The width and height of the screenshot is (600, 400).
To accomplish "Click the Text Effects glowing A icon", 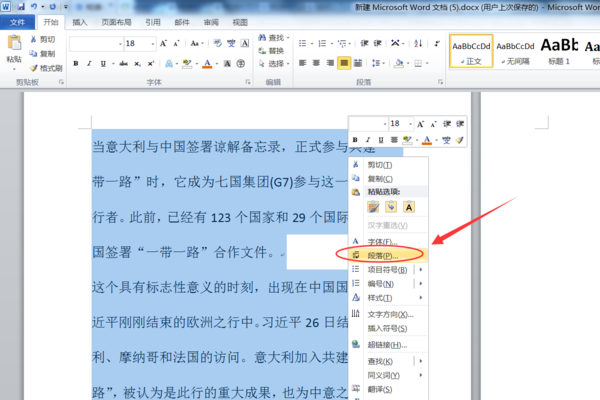I will coord(169,64).
